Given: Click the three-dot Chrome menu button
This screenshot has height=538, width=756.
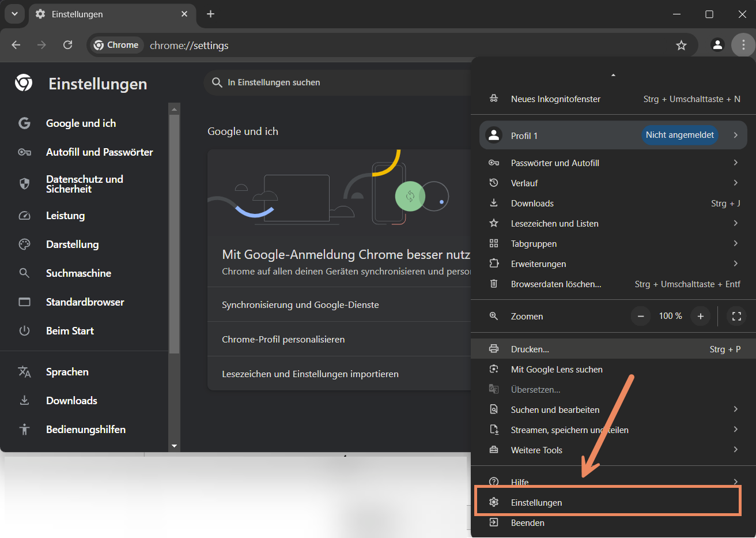Looking at the screenshot, I should (x=743, y=45).
